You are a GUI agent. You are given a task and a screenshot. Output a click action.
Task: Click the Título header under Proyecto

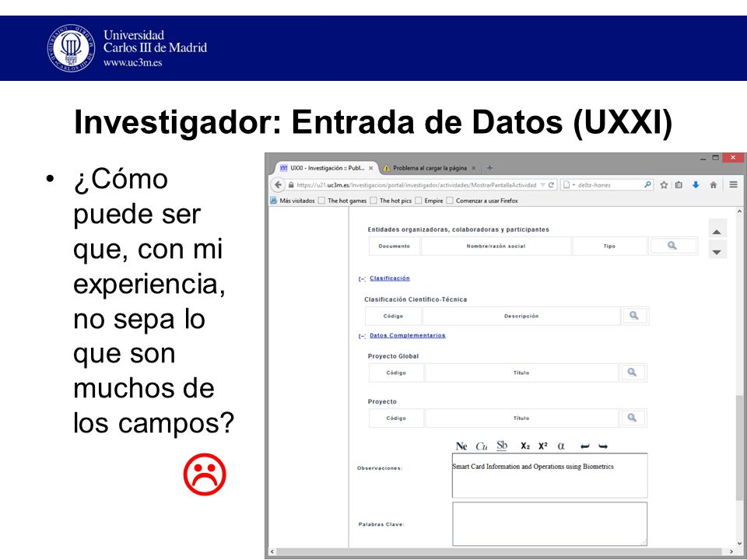(521, 418)
